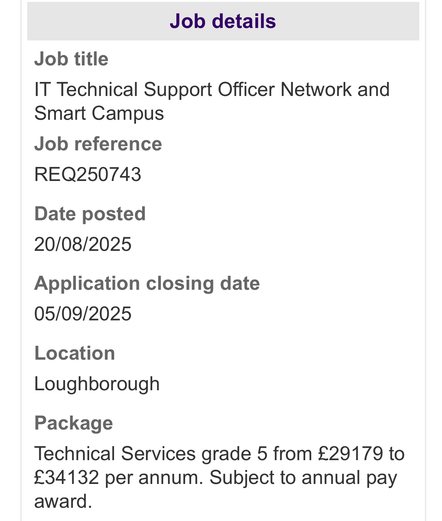Select the Location label

pyautogui.click(x=75, y=353)
